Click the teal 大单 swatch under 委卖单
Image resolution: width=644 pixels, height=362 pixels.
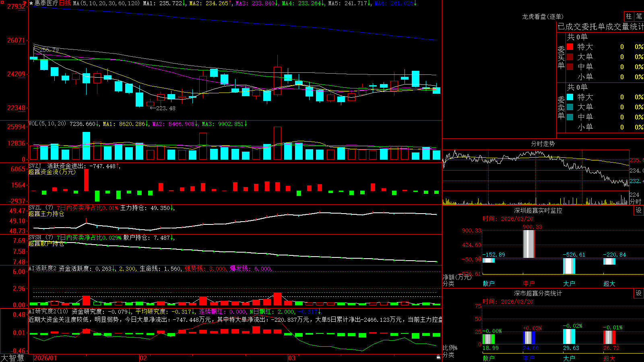[x=570, y=107]
